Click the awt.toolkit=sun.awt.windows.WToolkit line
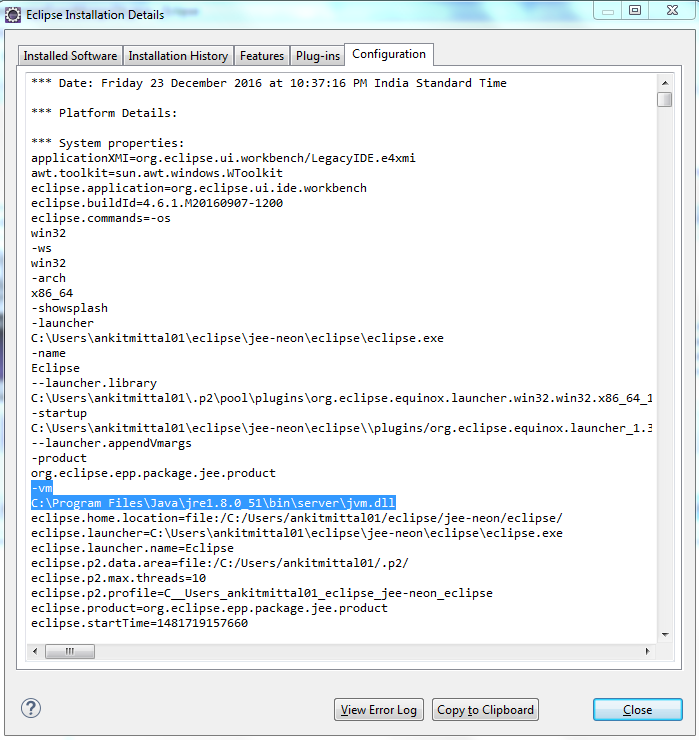Image resolution: width=699 pixels, height=740 pixels. (x=157, y=173)
